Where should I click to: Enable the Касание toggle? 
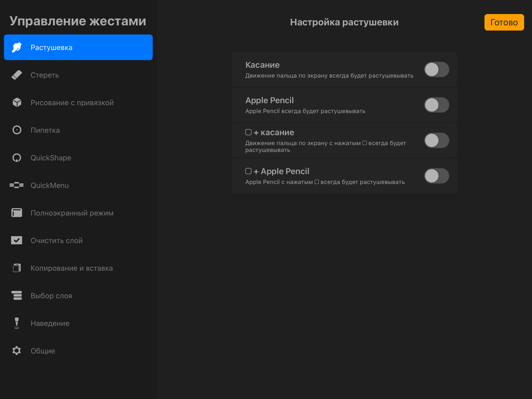[x=436, y=69]
